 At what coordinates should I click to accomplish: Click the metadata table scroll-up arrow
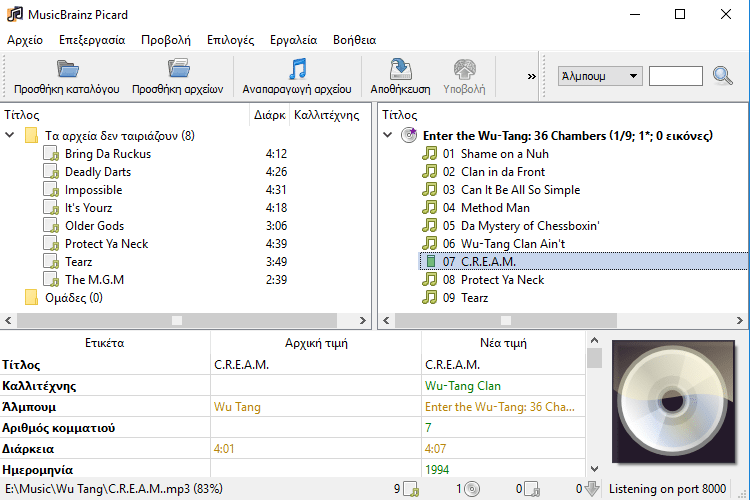[x=595, y=341]
